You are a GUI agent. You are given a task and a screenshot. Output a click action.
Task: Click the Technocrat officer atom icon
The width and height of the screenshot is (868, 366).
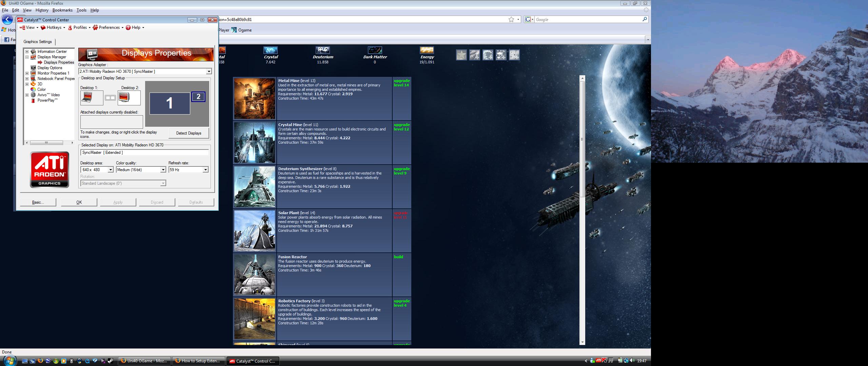(514, 55)
